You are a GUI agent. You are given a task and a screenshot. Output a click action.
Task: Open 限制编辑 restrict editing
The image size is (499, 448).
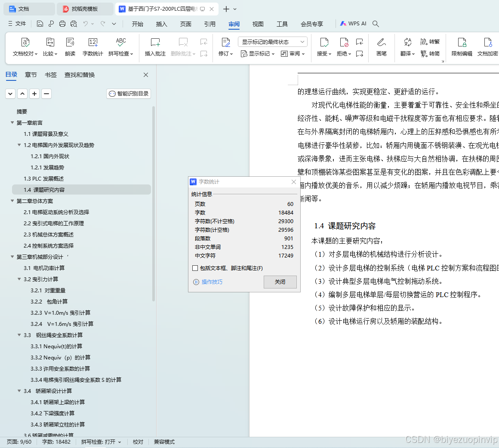point(462,47)
